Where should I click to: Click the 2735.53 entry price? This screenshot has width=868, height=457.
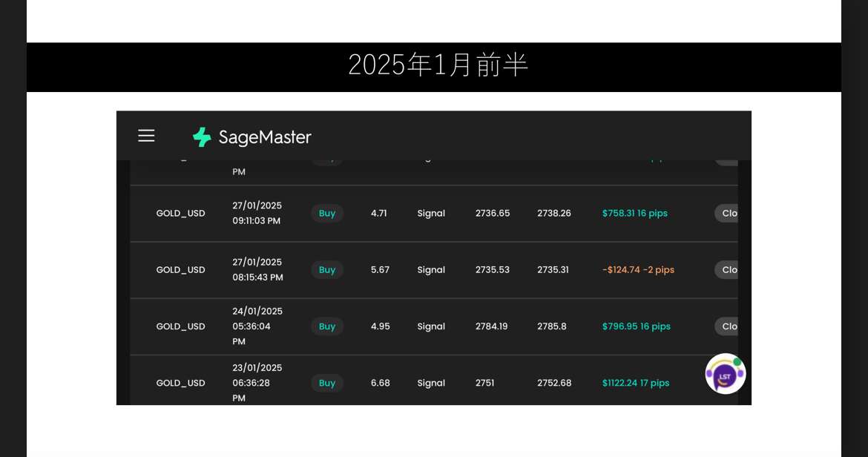492,270
